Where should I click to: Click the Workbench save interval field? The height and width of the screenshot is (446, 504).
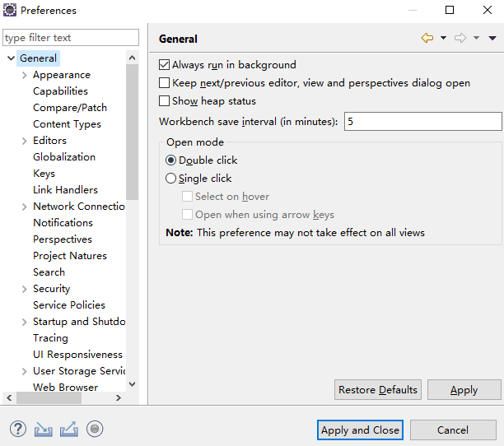point(422,121)
